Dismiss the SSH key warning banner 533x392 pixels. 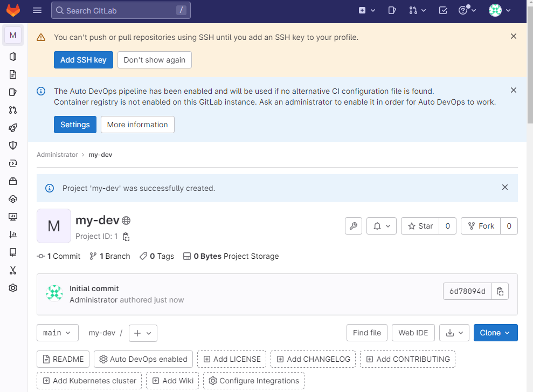(x=514, y=36)
